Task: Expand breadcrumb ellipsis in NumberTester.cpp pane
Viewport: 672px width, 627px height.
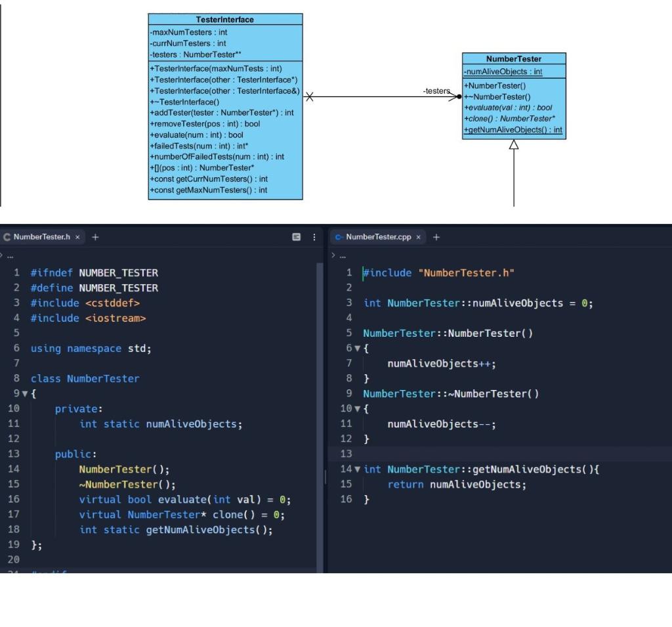Action: (343, 257)
